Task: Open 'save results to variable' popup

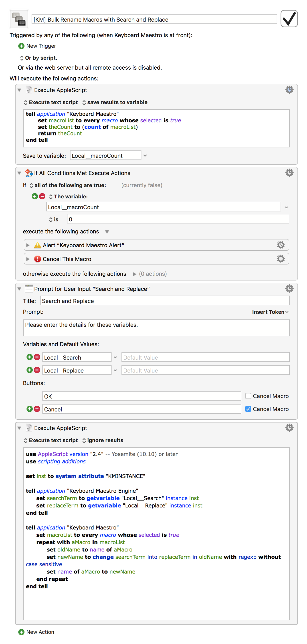Action: click(x=115, y=102)
